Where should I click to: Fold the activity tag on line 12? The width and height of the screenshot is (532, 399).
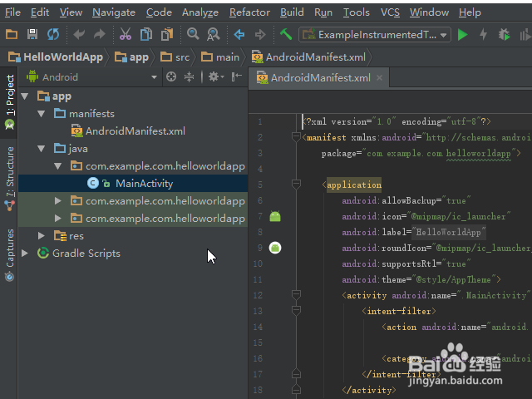296,295
